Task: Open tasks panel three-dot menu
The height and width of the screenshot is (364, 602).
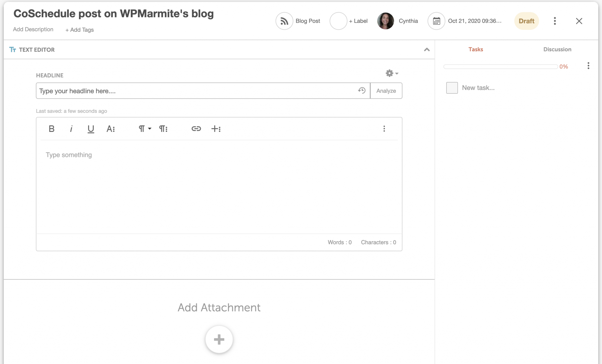Action: click(x=588, y=66)
